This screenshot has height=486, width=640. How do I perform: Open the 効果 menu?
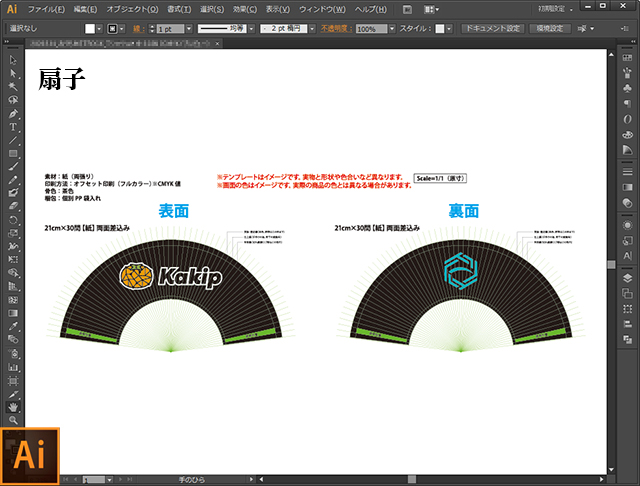point(245,9)
